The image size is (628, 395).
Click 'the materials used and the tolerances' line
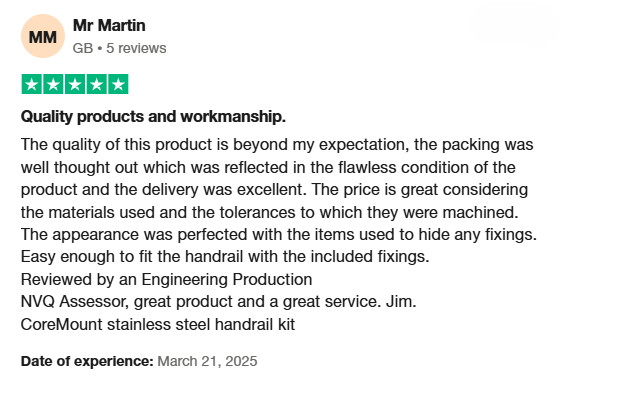[x=270, y=212]
